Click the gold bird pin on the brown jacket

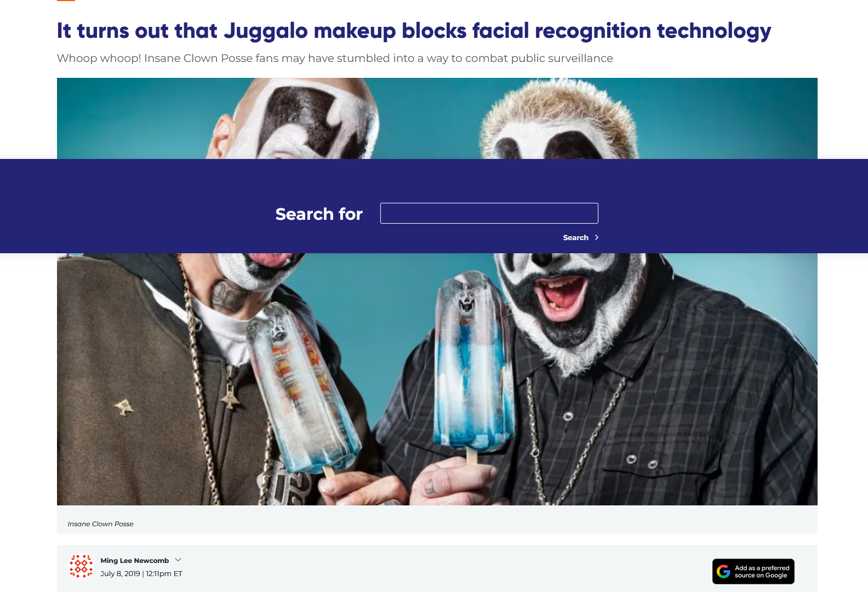124,407
